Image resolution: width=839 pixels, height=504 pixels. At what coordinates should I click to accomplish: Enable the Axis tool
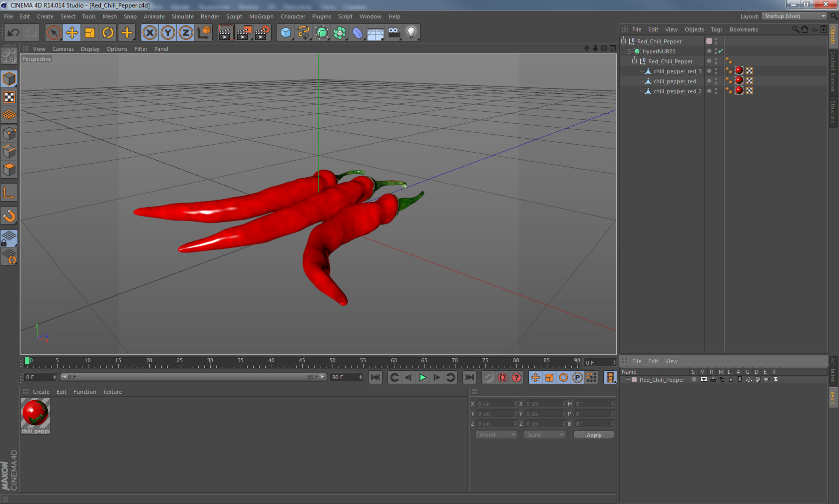(x=9, y=193)
